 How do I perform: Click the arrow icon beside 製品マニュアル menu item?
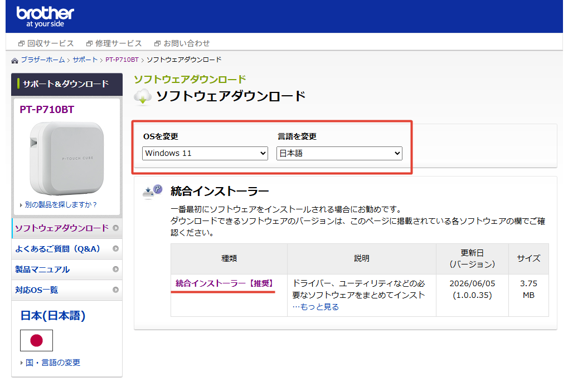tap(115, 269)
